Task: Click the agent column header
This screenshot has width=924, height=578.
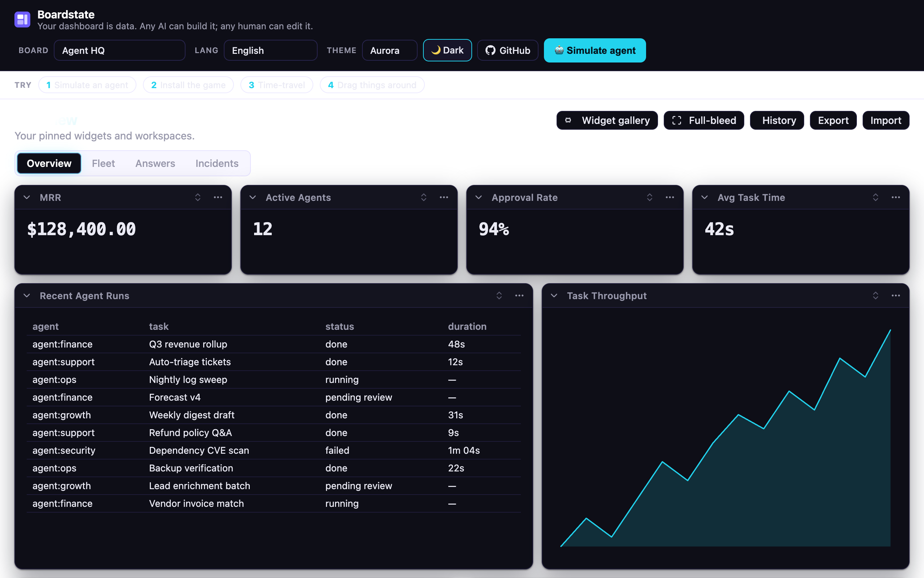Action: (x=45, y=327)
